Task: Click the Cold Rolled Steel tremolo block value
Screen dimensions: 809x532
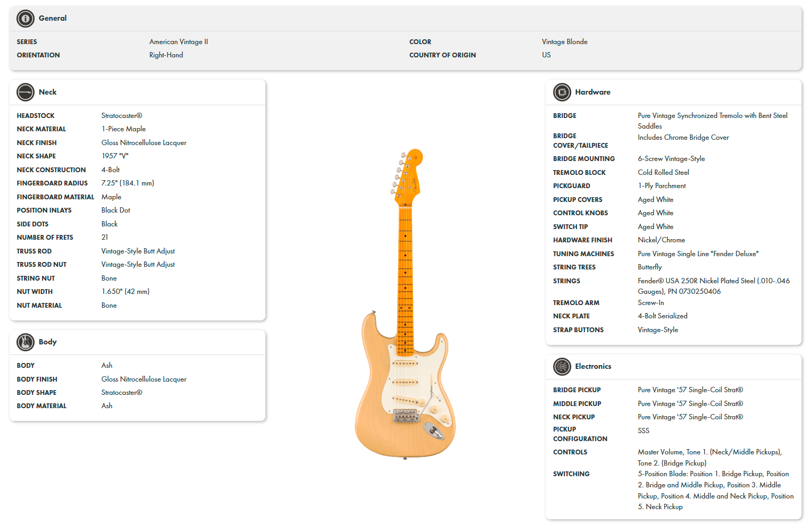Action: [663, 173]
